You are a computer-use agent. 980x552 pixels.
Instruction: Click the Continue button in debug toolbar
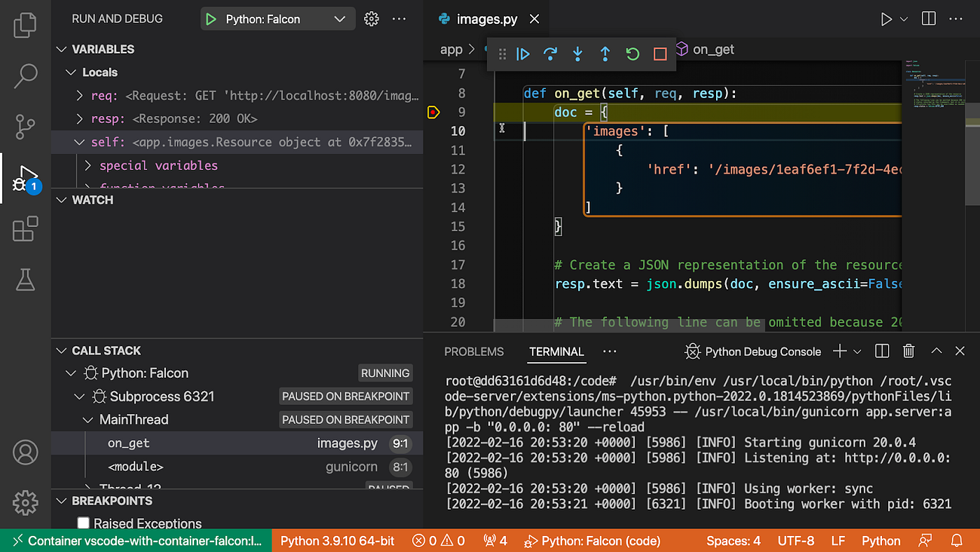[x=523, y=54]
